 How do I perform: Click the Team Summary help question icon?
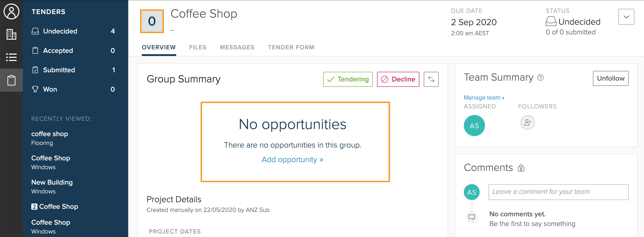pyautogui.click(x=540, y=78)
